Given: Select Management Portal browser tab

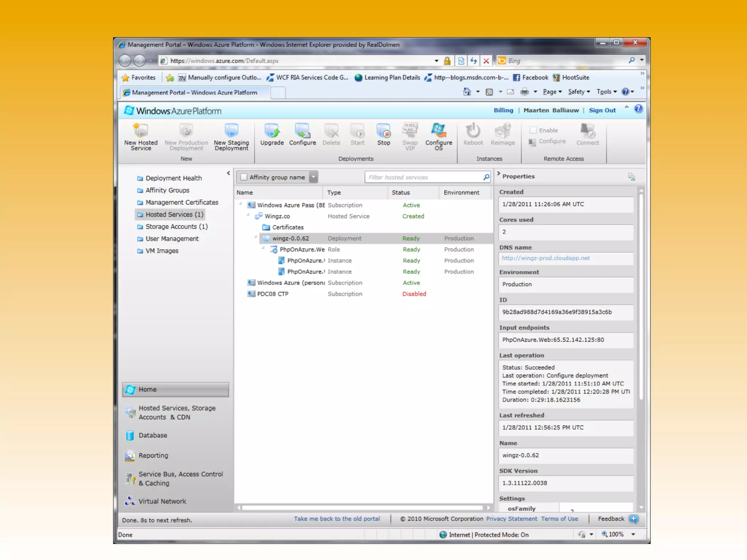Looking at the screenshot, I should coord(195,93).
